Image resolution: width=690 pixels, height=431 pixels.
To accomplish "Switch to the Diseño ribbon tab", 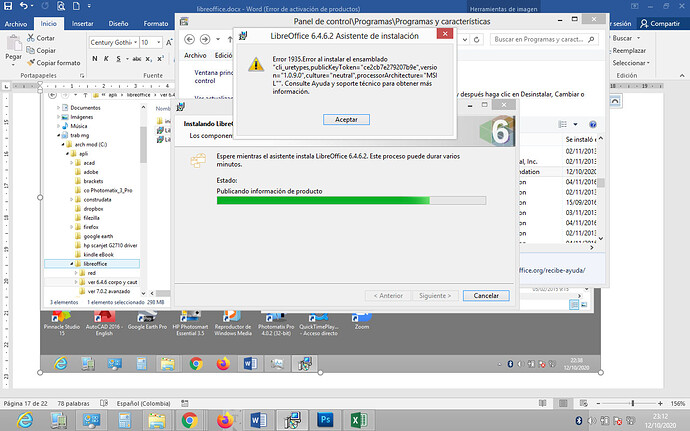I will coord(118,24).
